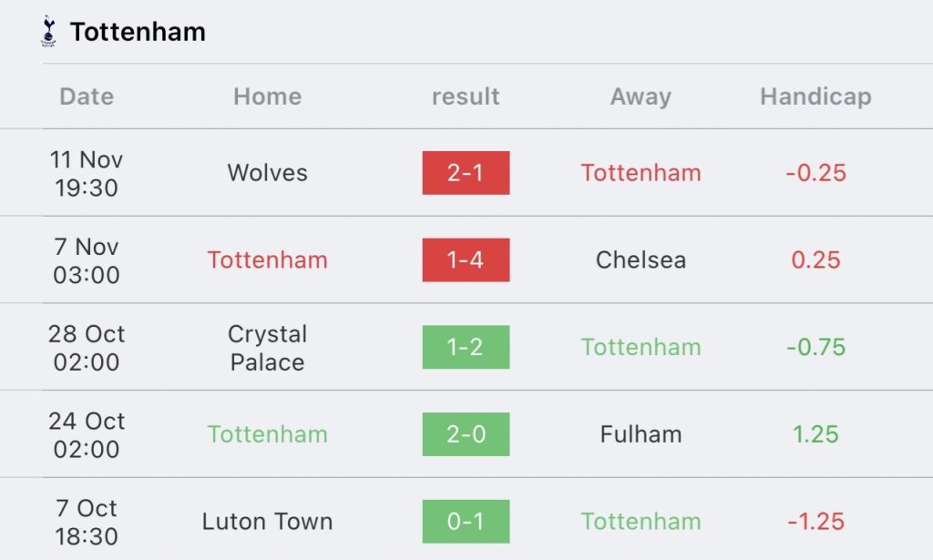
Task: Click the -0.25 handicap value
Action: [815, 173]
